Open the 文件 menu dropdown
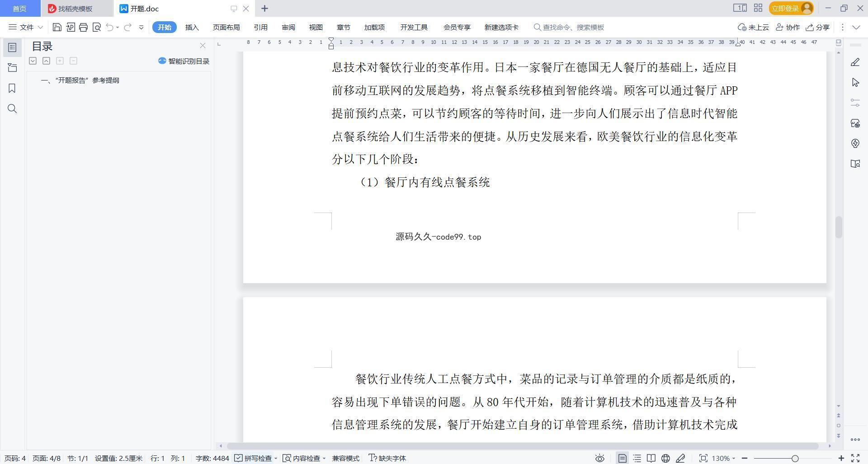Viewport: 868px width, 464px height. point(26,27)
